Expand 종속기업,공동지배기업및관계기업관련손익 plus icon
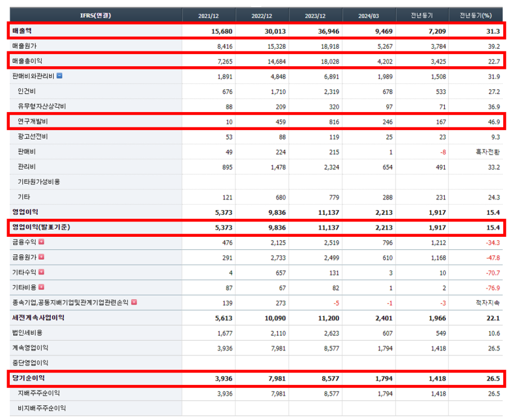 click(x=134, y=302)
